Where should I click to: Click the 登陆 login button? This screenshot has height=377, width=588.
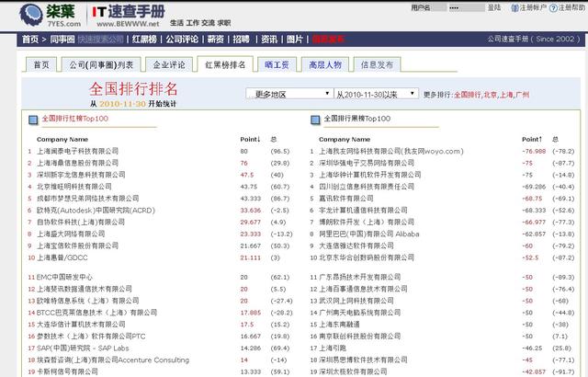click(494, 7)
